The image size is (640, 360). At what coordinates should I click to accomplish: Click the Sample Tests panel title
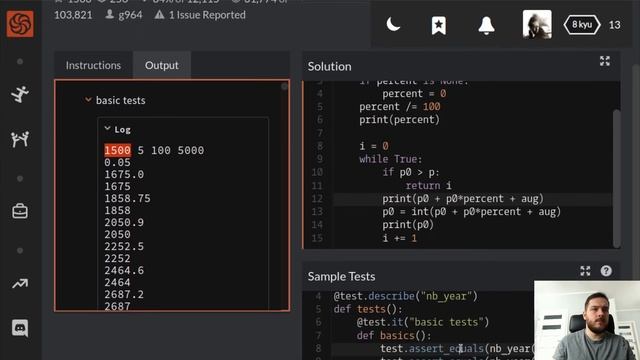pos(341,276)
